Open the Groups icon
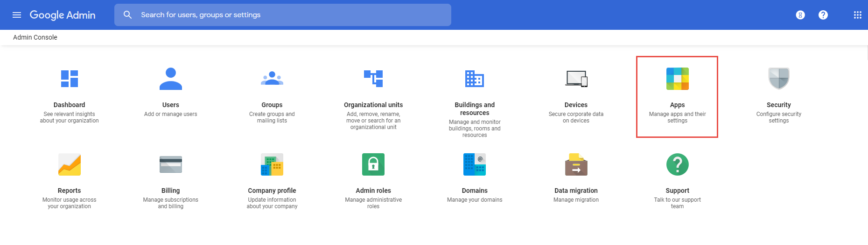The width and height of the screenshot is (868, 245). coord(272,78)
